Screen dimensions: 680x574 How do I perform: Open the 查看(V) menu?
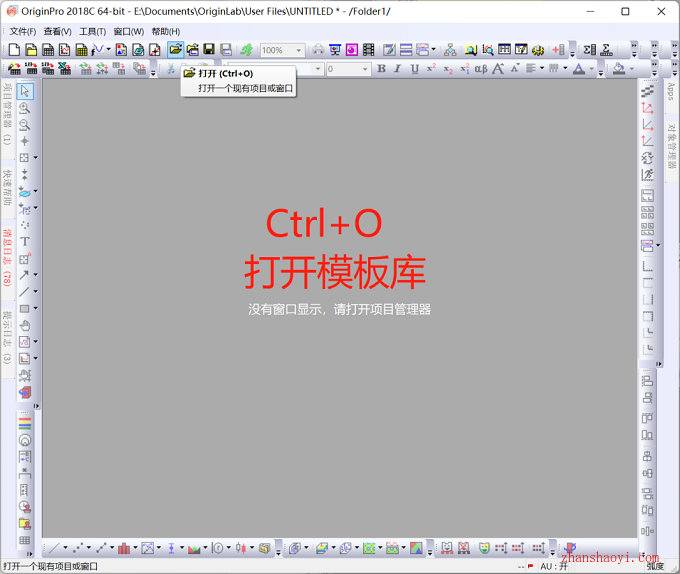click(x=57, y=32)
